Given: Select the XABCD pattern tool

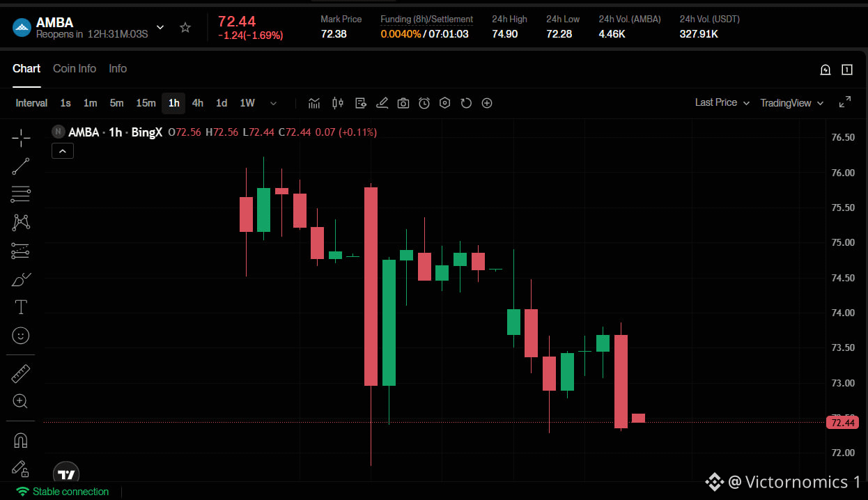Looking at the screenshot, I should [21, 222].
